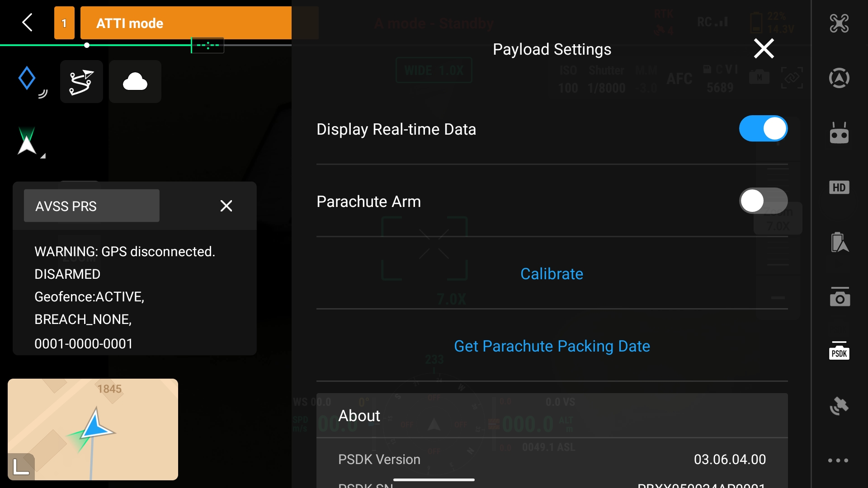Screen dimensions: 868x488
Task: Open aircraft battery settings icon
Action: coord(839,243)
